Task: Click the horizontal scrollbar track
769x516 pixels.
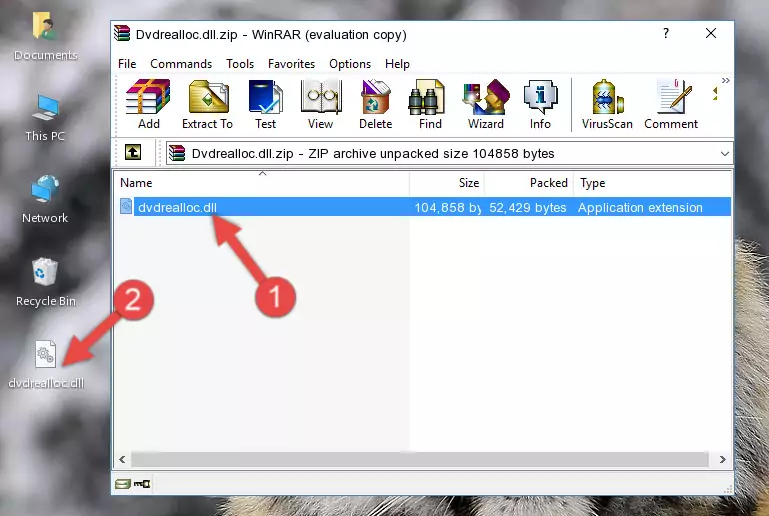Action: 420,460
